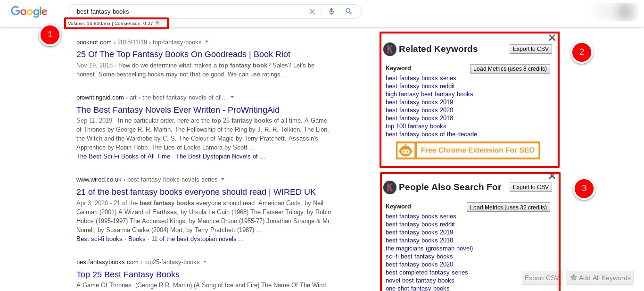Click the blue search magnifier icon
Viewport: 644px width, 291px height.
pyautogui.click(x=349, y=11)
